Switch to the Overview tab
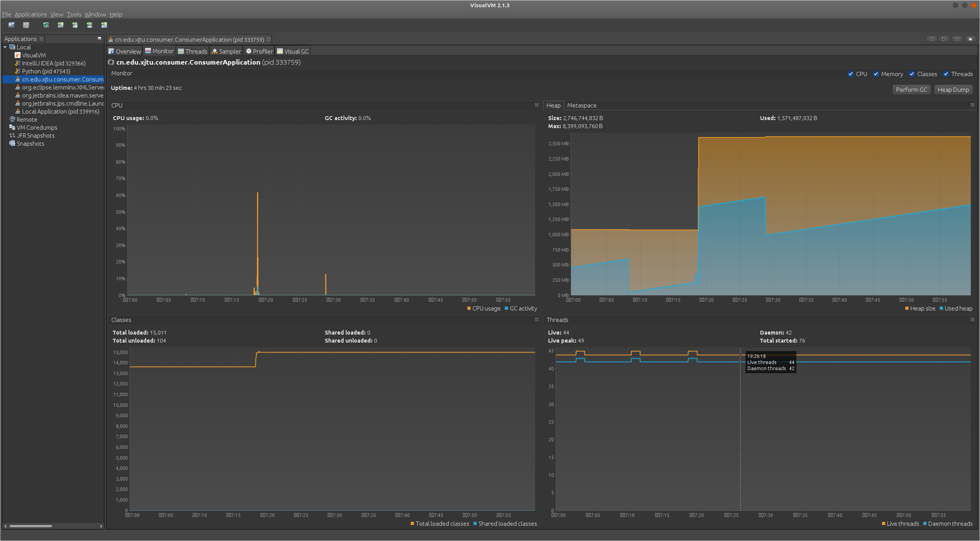This screenshot has width=980, height=541. pos(125,51)
